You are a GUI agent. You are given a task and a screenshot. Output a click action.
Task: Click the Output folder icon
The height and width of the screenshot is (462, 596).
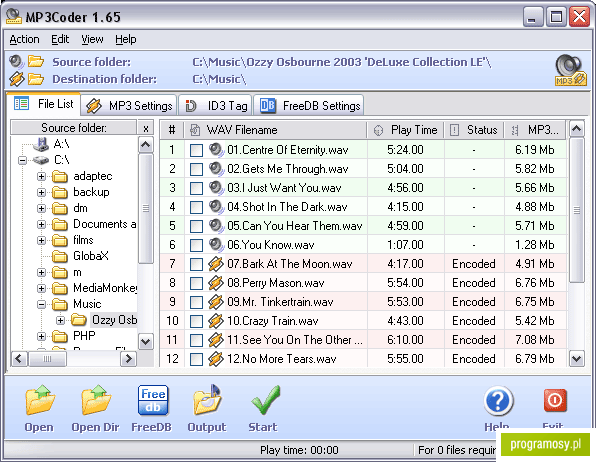(x=208, y=399)
